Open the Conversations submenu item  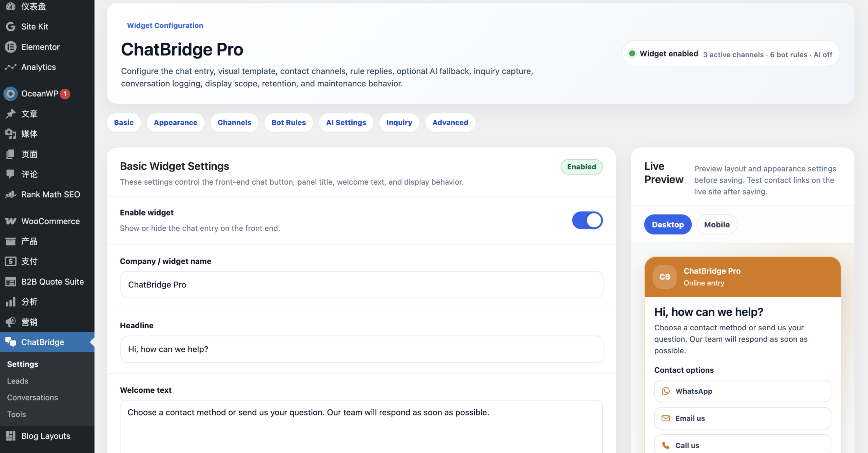33,398
